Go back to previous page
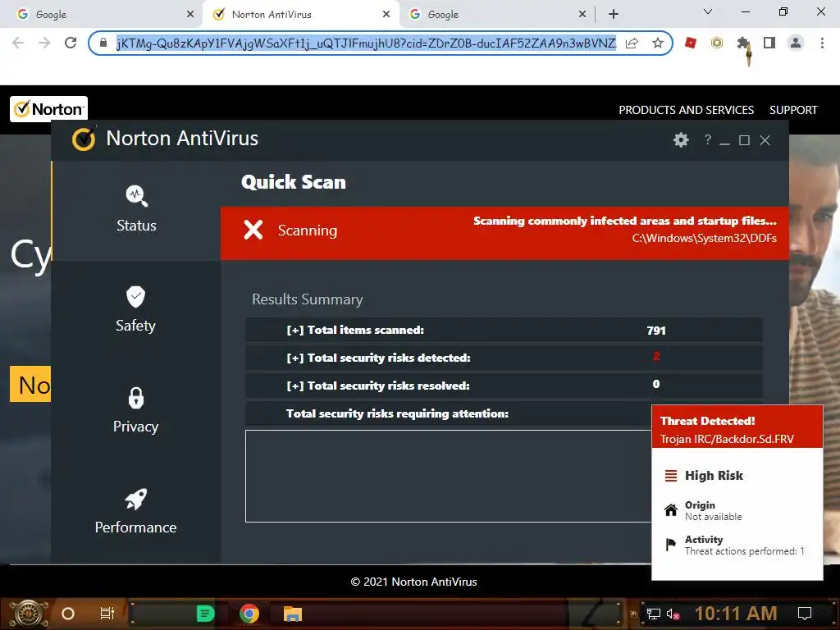840x630 pixels. (x=18, y=43)
